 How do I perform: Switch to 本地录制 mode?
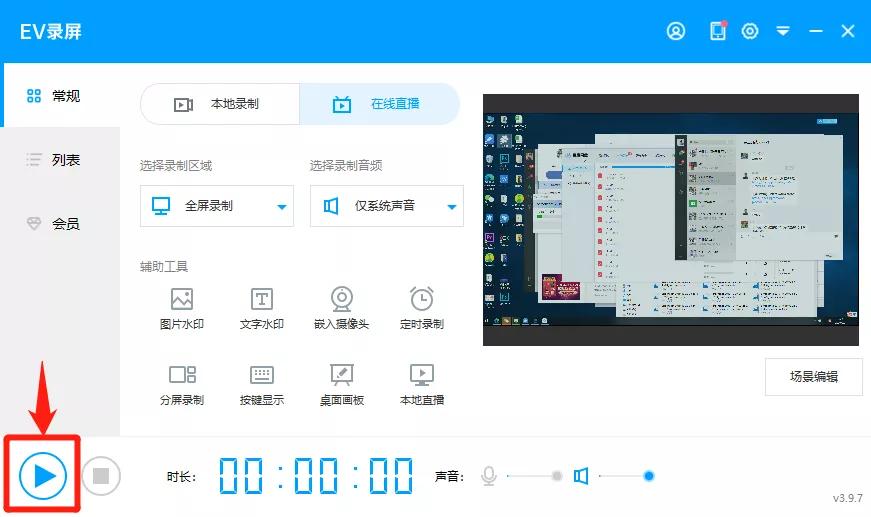pos(220,104)
